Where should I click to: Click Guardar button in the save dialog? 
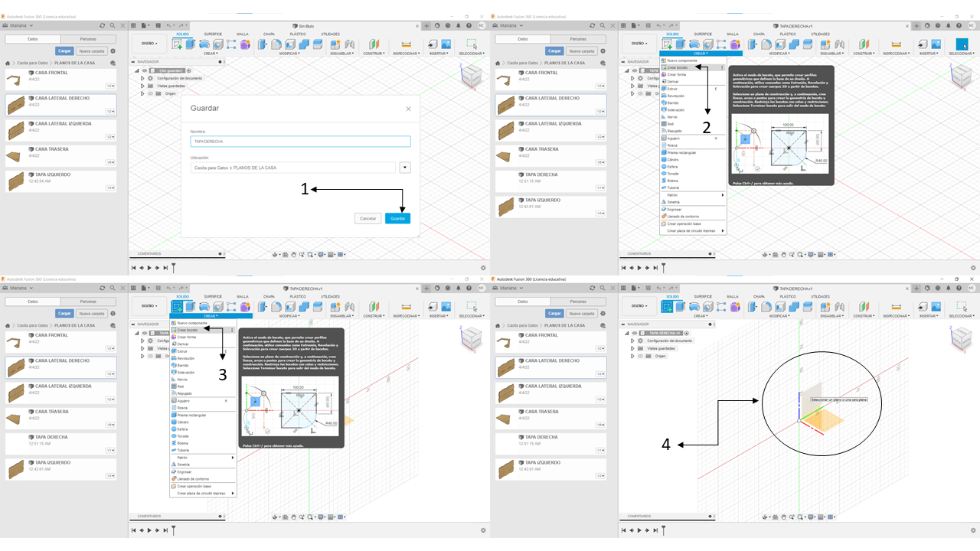tap(397, 218)
